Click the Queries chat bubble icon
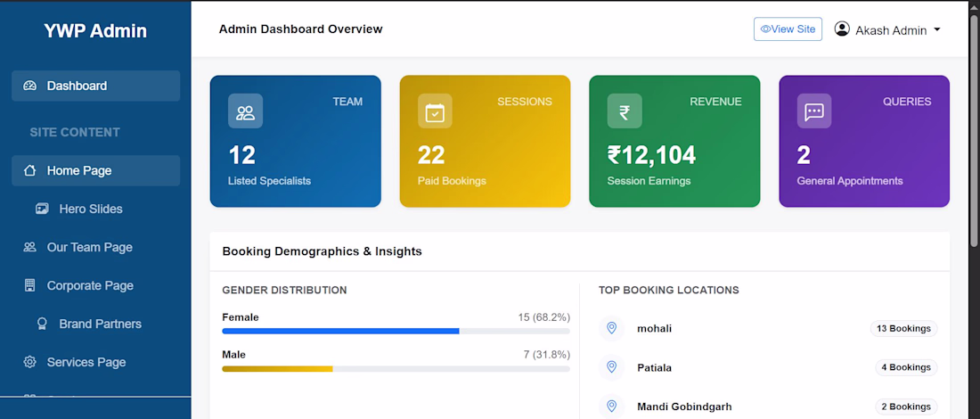 tap(813, 111)
